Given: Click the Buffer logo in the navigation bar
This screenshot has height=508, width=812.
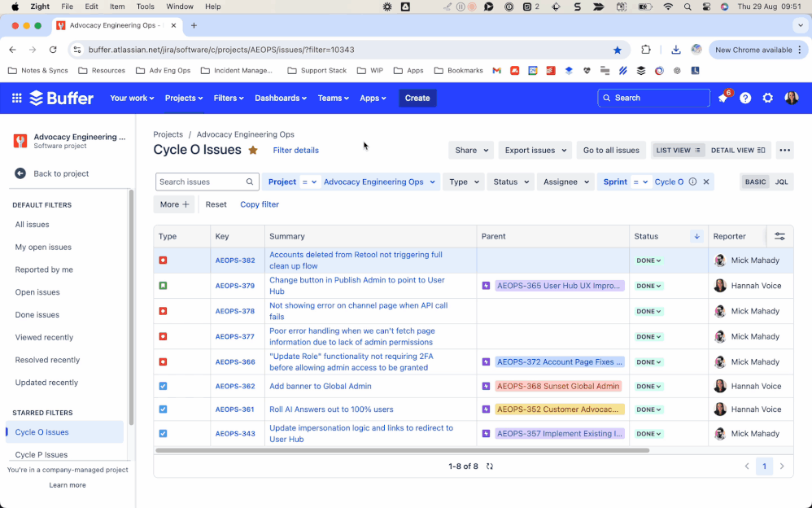Looking at the screenshot, I should [62, 98].
